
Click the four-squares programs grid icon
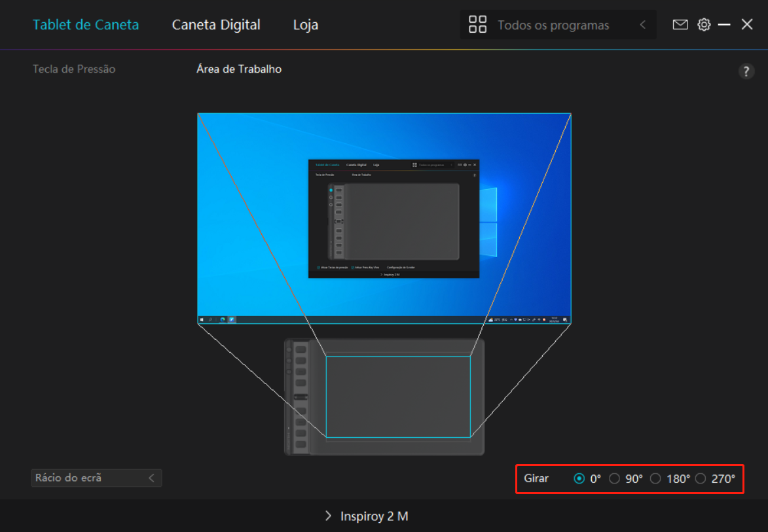478,25
